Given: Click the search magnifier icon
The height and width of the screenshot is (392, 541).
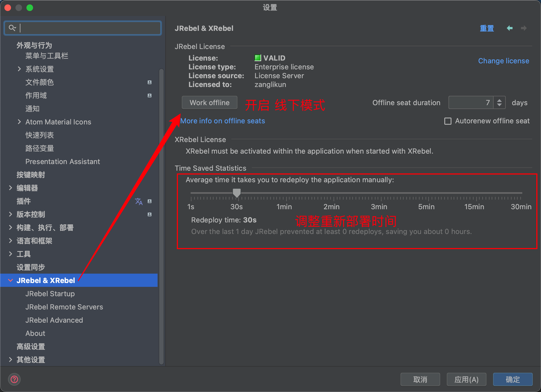Looking at the screenshot, I should 12,28.
